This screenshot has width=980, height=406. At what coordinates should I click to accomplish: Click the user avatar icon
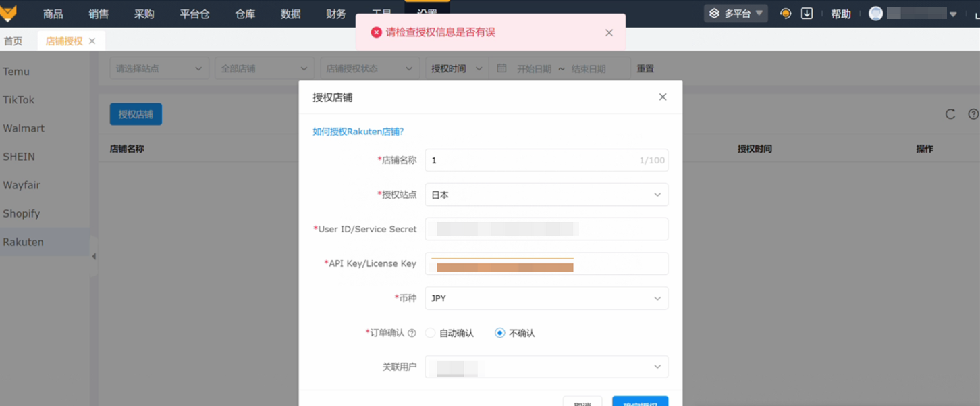coord(876,14)
